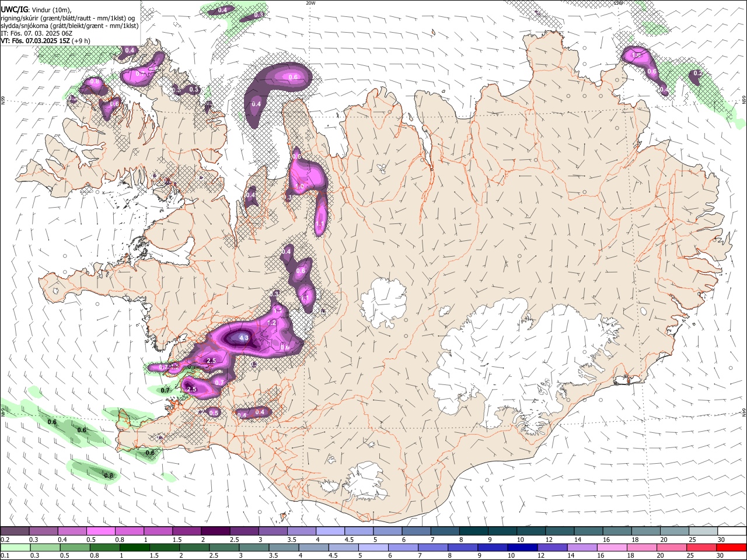
Task: Click the 25 label in the top legend row
Action: (692, 540)
